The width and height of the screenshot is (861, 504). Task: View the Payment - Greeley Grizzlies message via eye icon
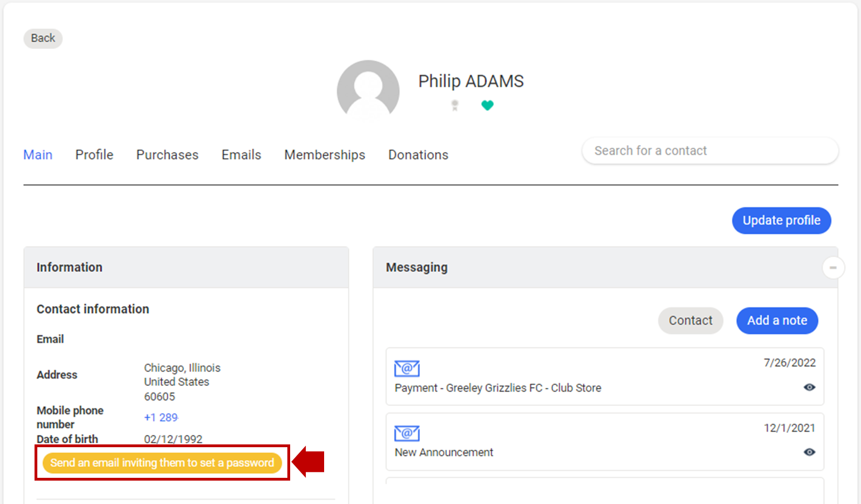click(x=809, y=388)
